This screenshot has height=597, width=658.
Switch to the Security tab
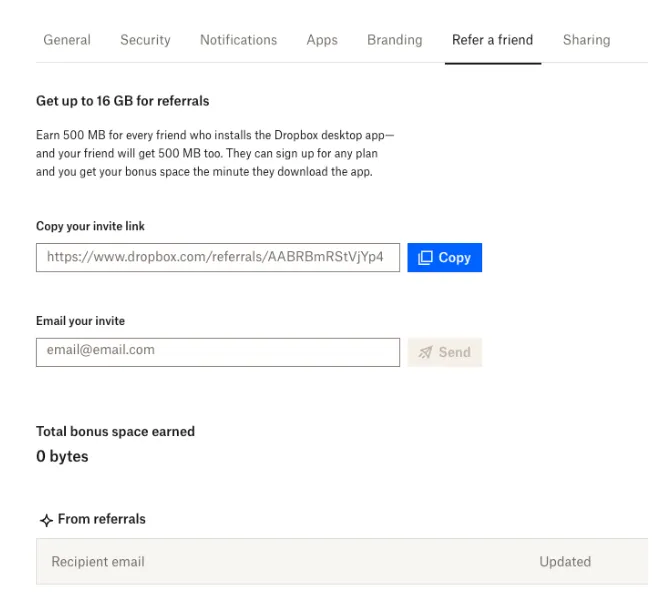coord(145,40)
